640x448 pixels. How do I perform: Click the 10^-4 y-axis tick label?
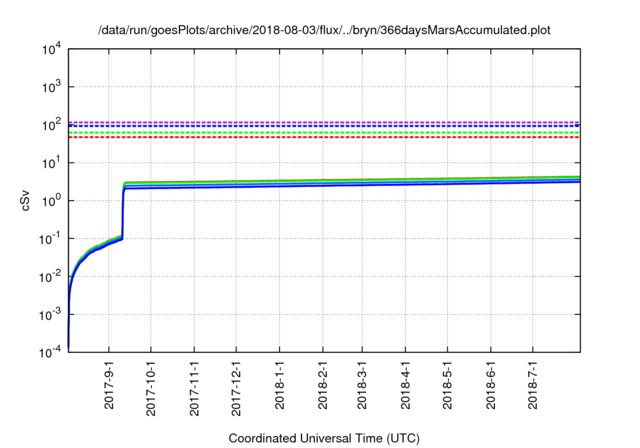click(x=51, y=352)
